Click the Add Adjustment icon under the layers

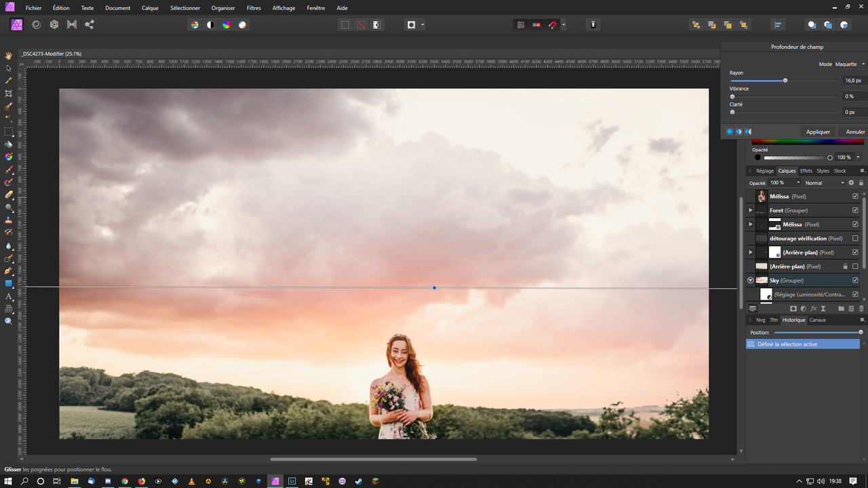[803, 308]
